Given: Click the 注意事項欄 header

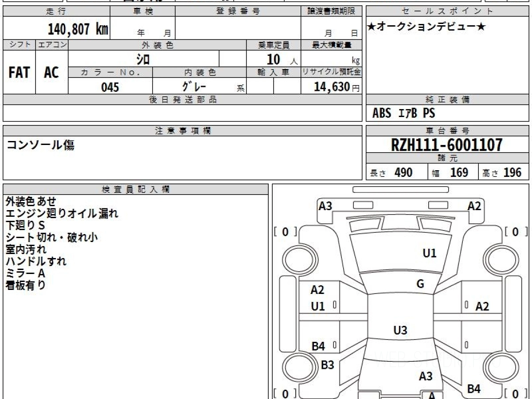Looking at the screenshot, I should point(183,131).
